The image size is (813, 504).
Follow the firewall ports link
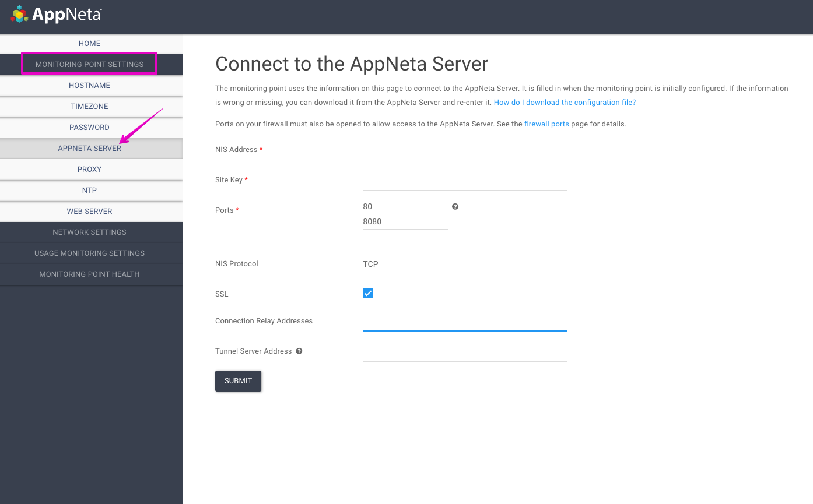tap(546, 124)
